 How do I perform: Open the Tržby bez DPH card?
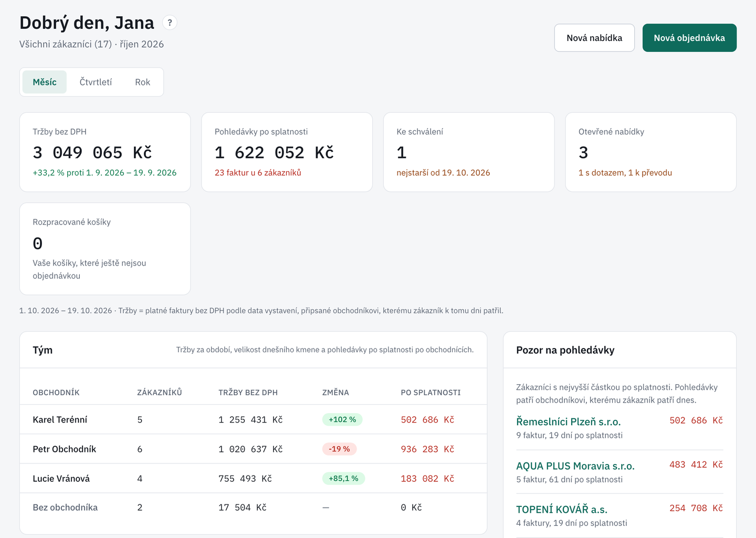tap(105, 152)
